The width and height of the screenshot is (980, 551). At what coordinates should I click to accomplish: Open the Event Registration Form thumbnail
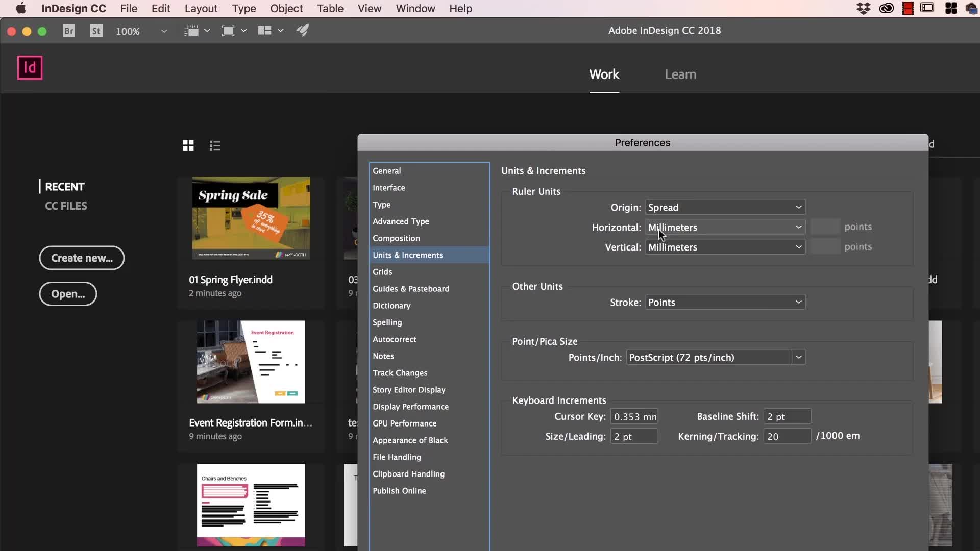click(251, 362)
